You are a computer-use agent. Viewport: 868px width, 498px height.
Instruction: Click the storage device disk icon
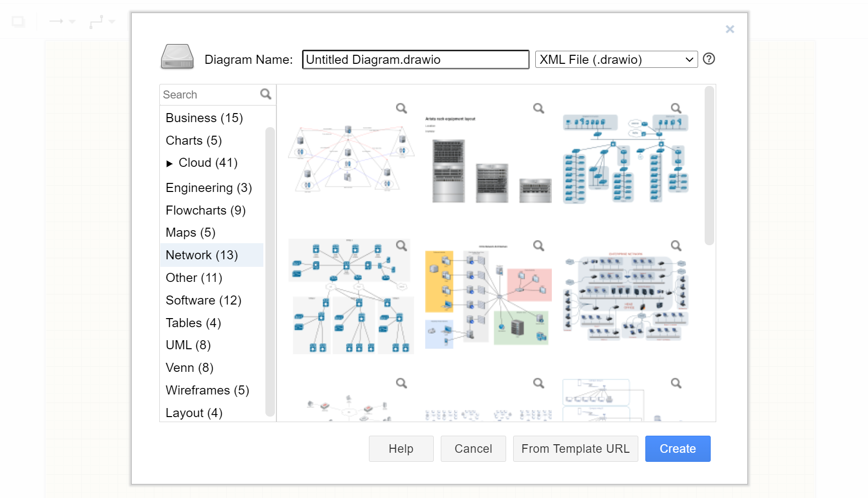coord(177,57)
